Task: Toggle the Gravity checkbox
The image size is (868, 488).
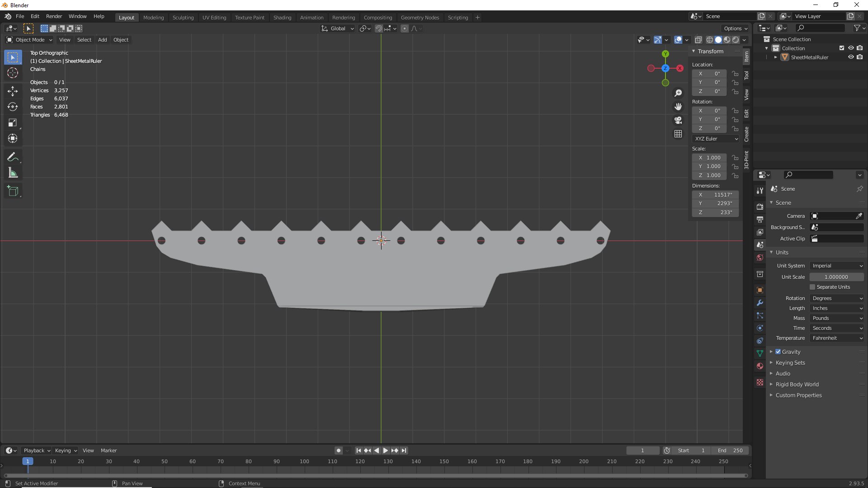Action: [x=778, y=352]
